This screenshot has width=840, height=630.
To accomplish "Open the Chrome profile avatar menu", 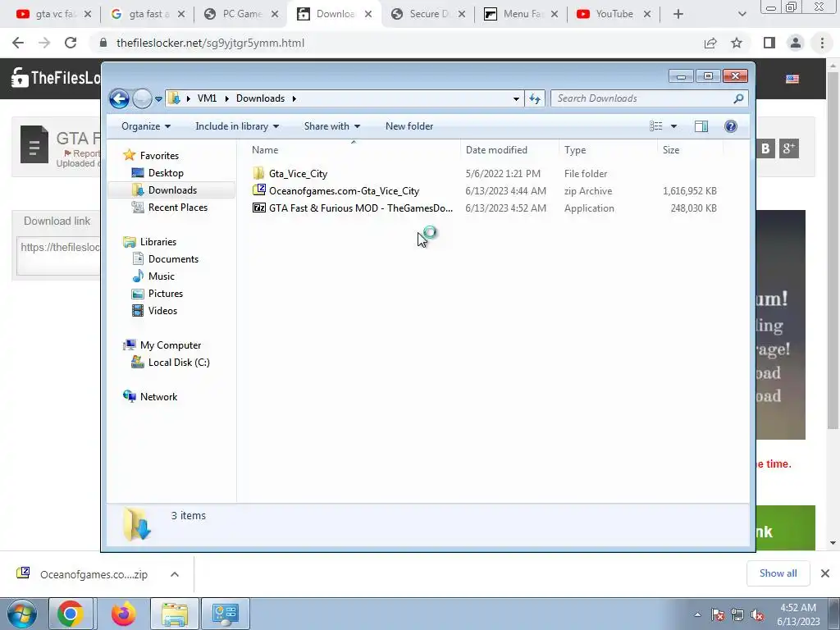I will click(796, 43).
